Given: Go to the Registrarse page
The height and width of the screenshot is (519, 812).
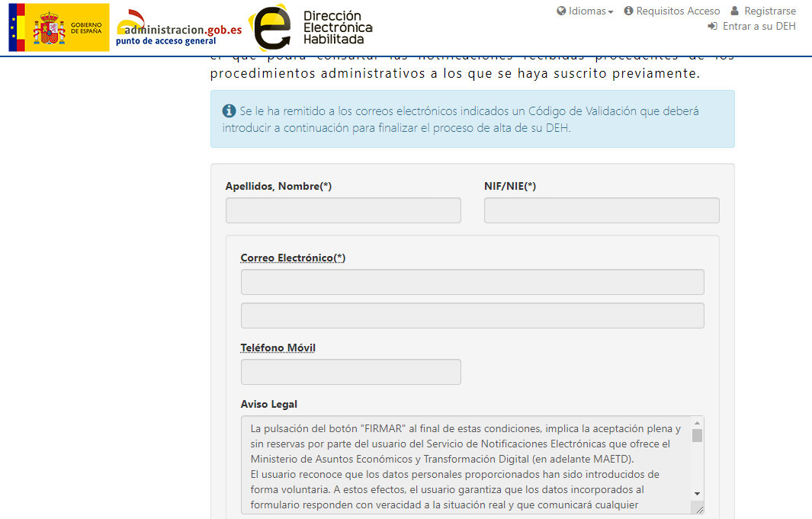Looking at the screenshot, I should point(769,11).
